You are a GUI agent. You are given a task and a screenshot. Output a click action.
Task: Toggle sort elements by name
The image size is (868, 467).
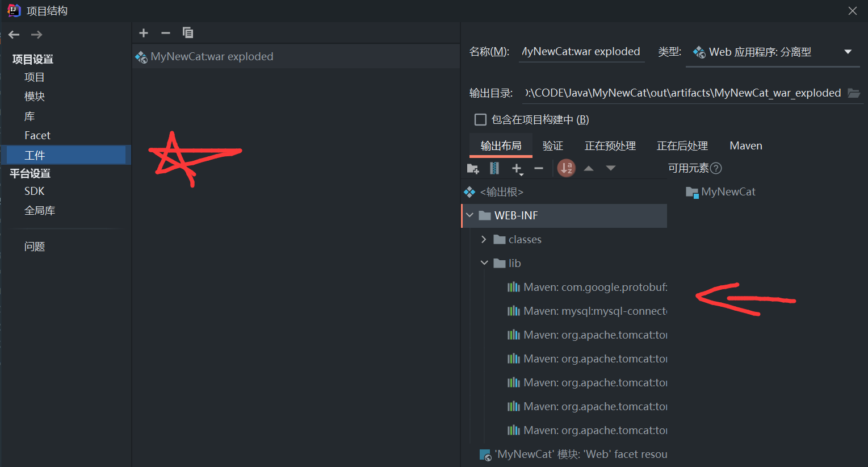pos(567,168)
